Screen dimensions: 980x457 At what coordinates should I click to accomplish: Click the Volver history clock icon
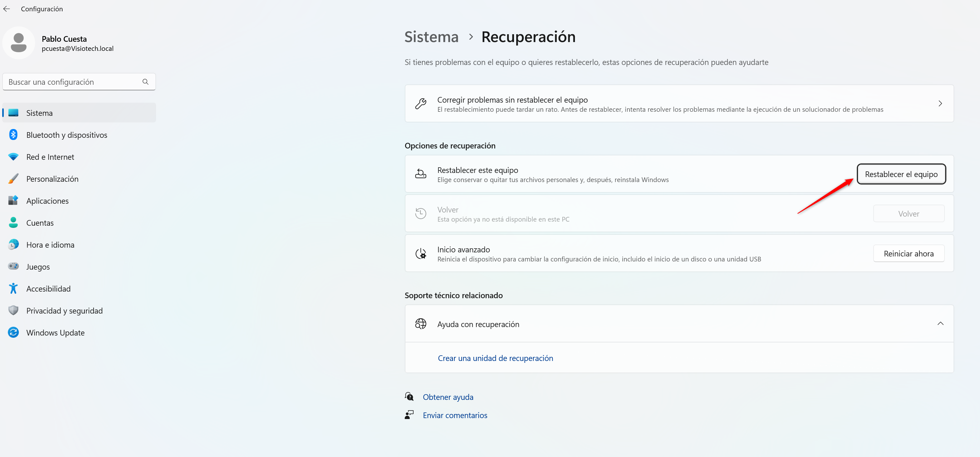(420, 213)
